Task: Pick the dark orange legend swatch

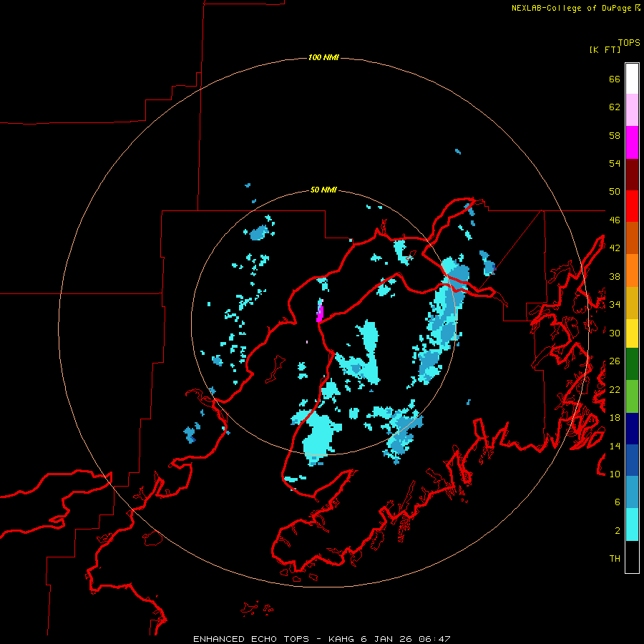Action: point(632,238)
